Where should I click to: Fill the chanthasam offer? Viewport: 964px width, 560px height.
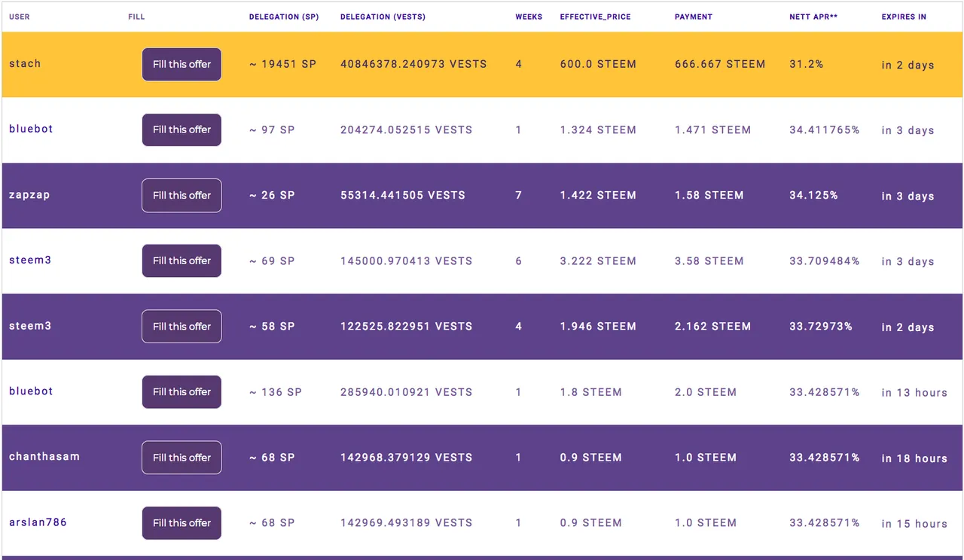(182, 458)
